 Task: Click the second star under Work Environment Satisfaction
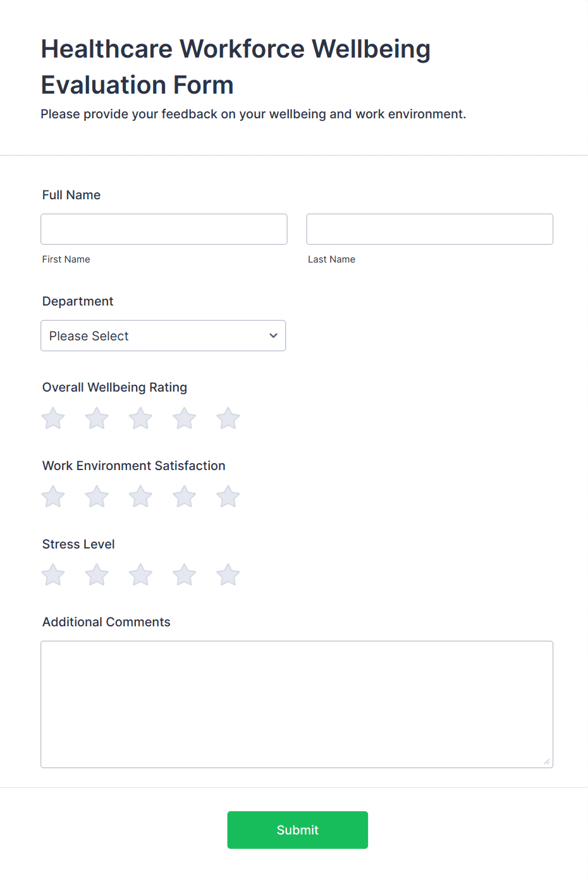click(x=96, y=497)
